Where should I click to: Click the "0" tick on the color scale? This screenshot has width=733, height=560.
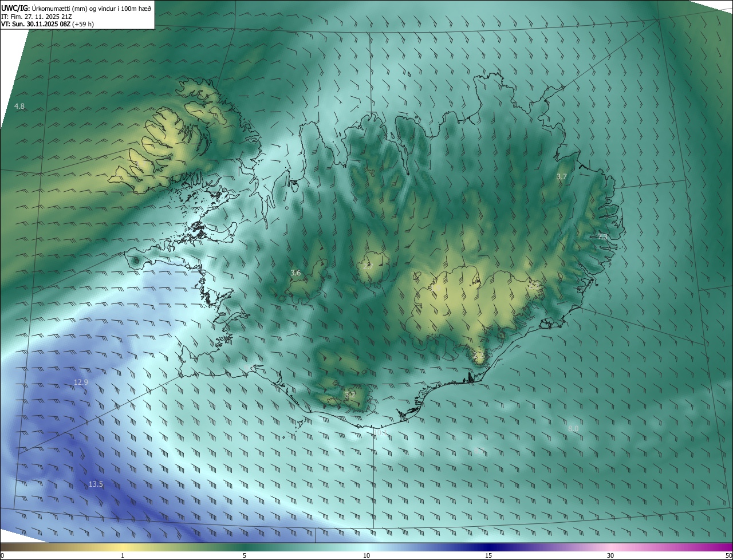coord(2,556)
